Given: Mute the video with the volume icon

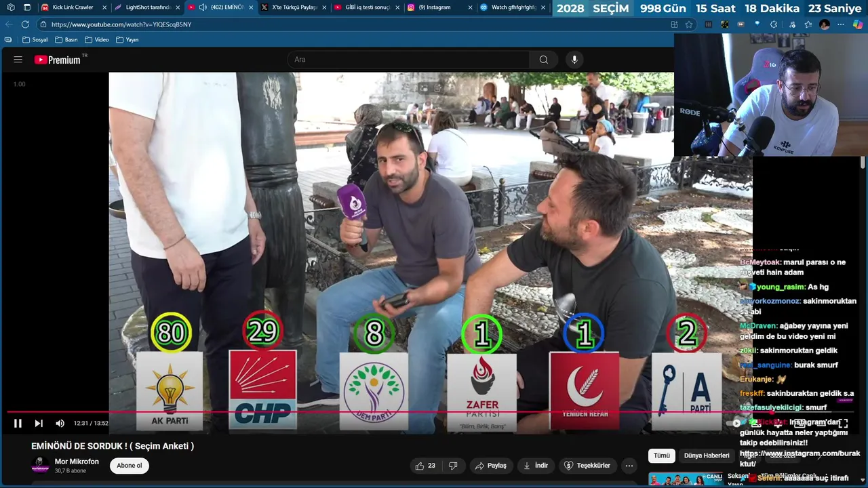Looking at the screenshot, I should coord(60,423).
